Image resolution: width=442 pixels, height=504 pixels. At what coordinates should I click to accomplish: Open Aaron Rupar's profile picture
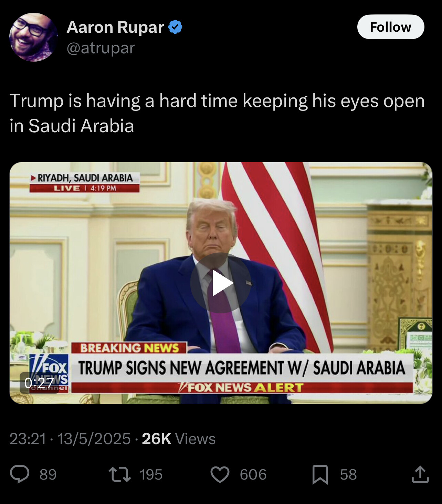33,37
